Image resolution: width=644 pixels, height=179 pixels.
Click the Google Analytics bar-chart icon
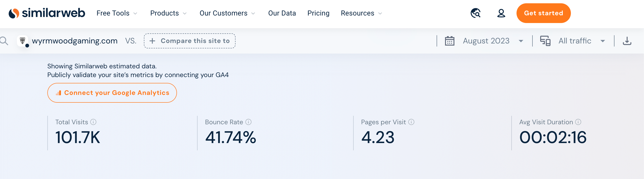[59, 93]
